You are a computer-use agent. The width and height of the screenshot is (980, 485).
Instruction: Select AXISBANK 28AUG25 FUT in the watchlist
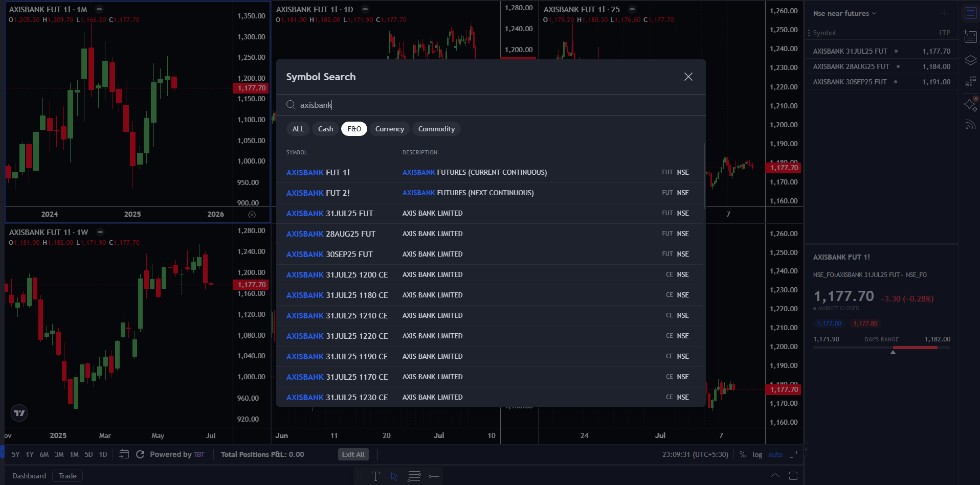tap(881, 66)
